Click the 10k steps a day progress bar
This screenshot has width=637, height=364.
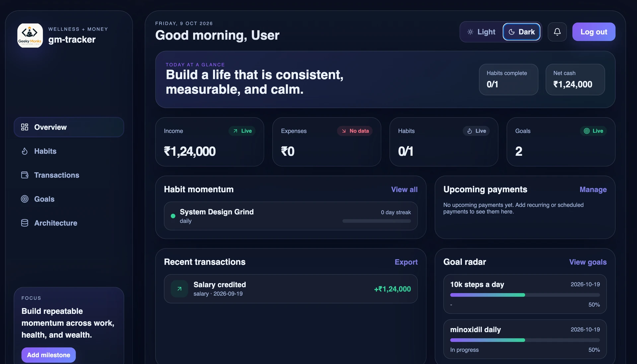click(525, 295)
